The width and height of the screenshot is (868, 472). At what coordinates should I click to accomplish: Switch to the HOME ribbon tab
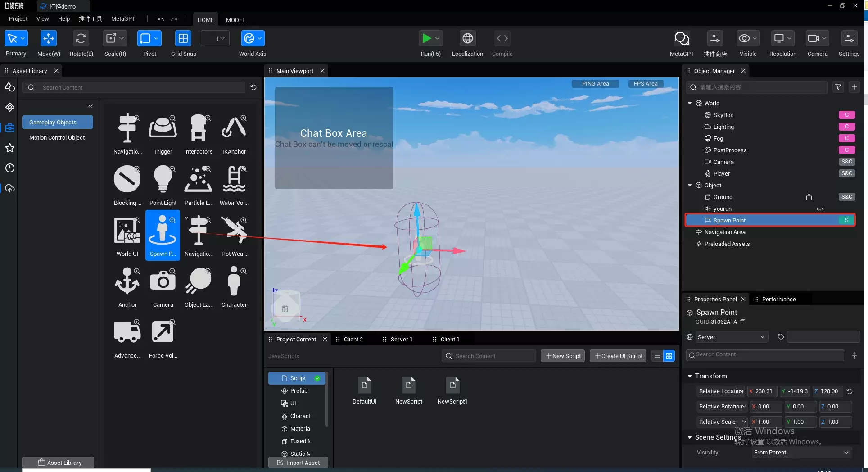coord(206,20)
